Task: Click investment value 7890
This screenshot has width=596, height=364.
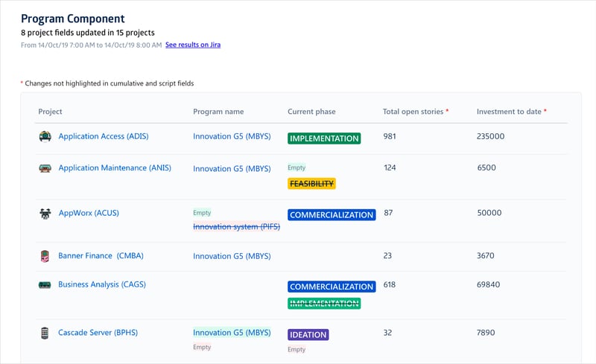Action: click(x=486, y=333)
